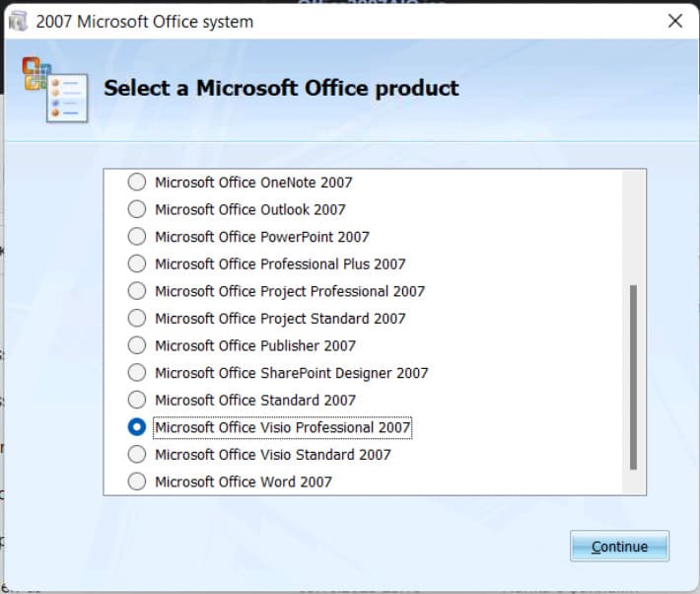Click selected Visio Professional 2007 radio button
This screenshot has height=594, width=700.
pos(137,427)
